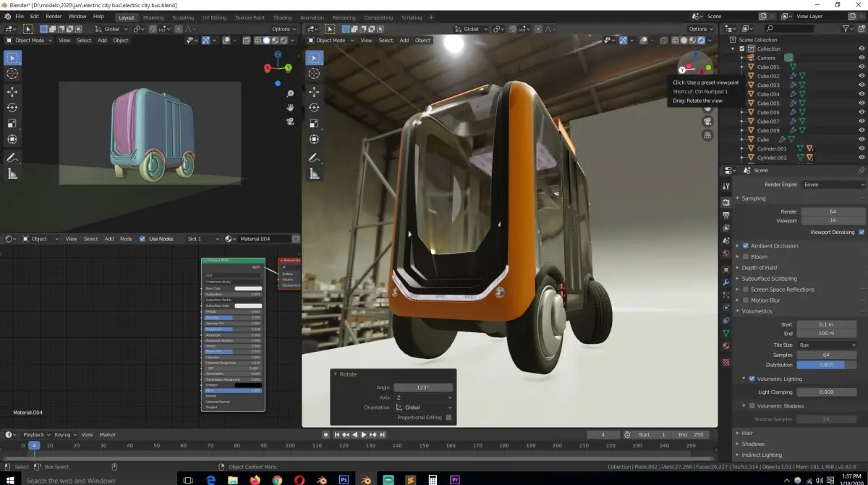Switch to the Modeling workspace tab
Image resolution: width=868 pixels, height=485 pixels.
pyautogui.click(x=153, y=17)
